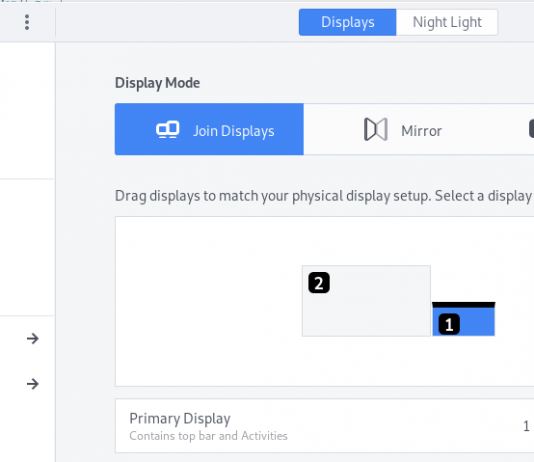Screen dimensions: 534x462
Task: Open the lower sidebar arrow item
Action: (x=33, y=384)
